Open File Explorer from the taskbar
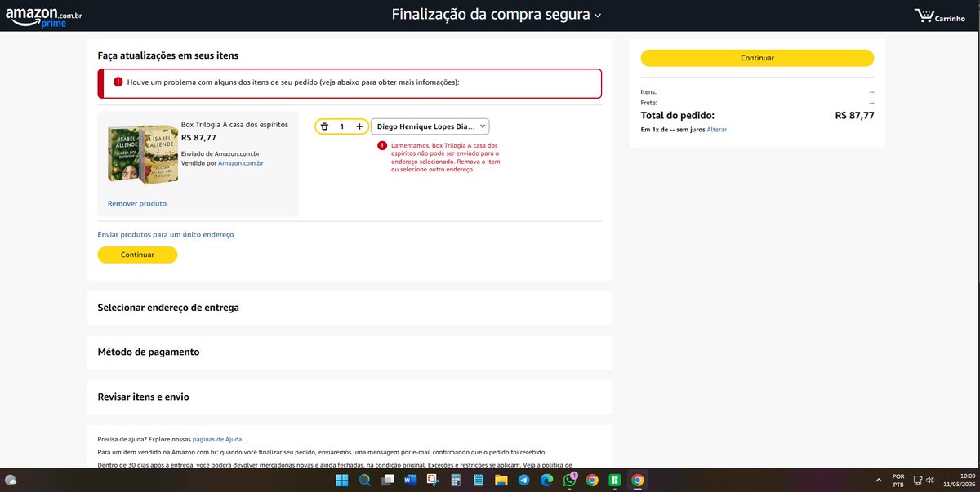 501,480
